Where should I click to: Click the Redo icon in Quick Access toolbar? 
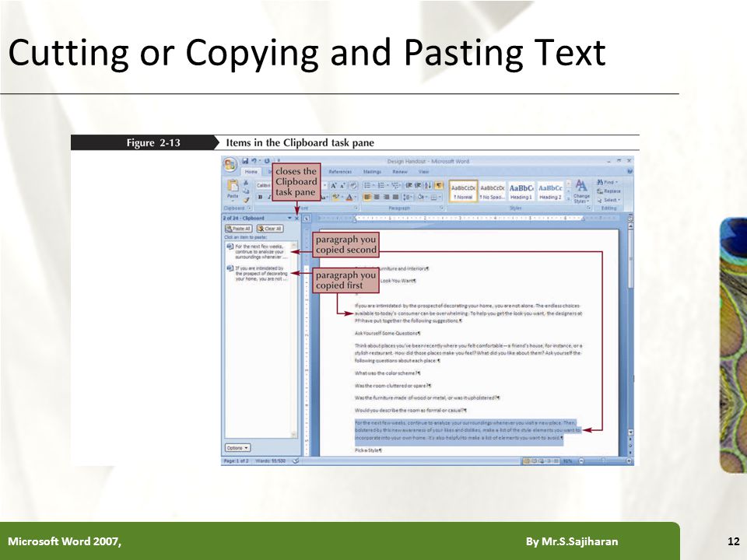click(267, 161)
